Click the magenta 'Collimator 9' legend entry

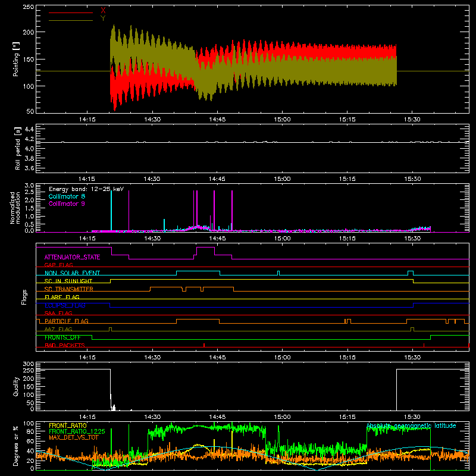point(67,203)
